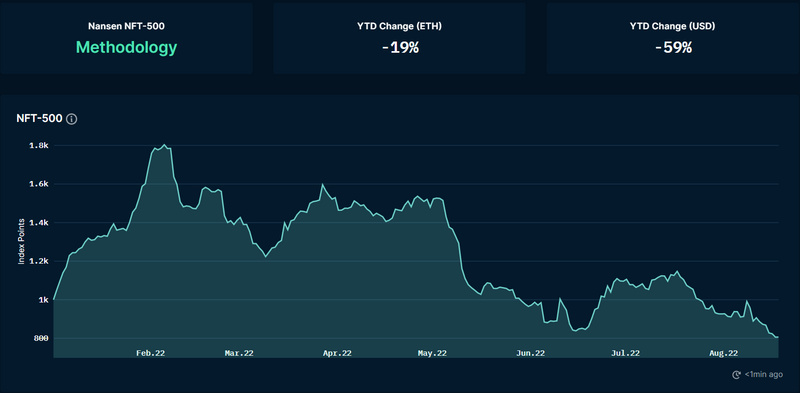Click the NFT-500 chart title
This screenshot has width=800, height=393.
[x=39, y=119]
